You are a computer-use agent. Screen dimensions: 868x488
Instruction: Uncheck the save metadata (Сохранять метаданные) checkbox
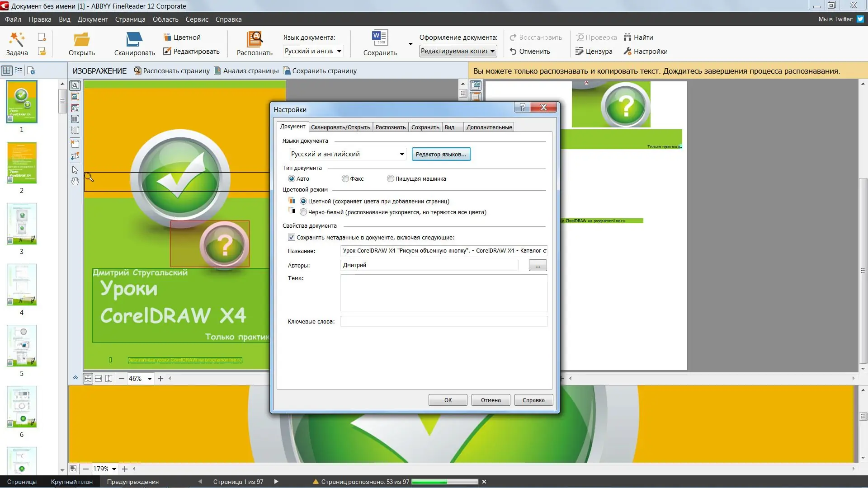tap(292, 238)
